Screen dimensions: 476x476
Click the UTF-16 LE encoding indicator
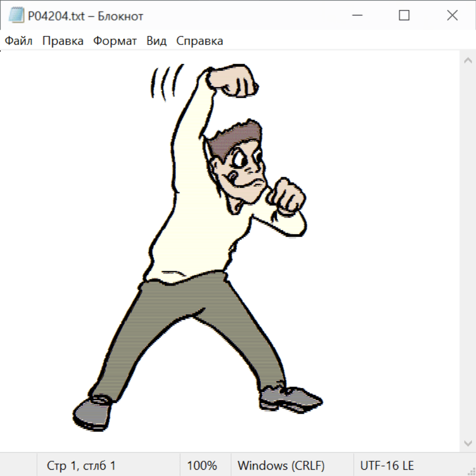coord(387,466)
